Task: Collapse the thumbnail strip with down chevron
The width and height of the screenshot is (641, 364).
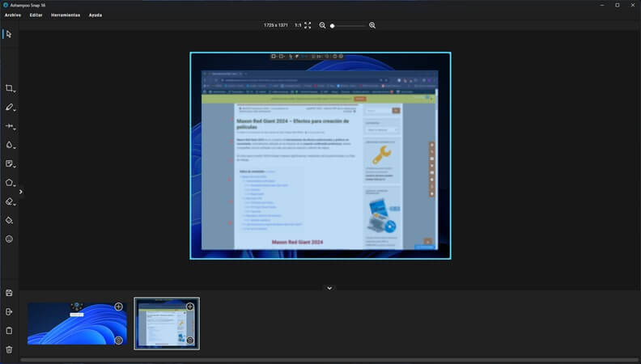Action: [329, 288]
